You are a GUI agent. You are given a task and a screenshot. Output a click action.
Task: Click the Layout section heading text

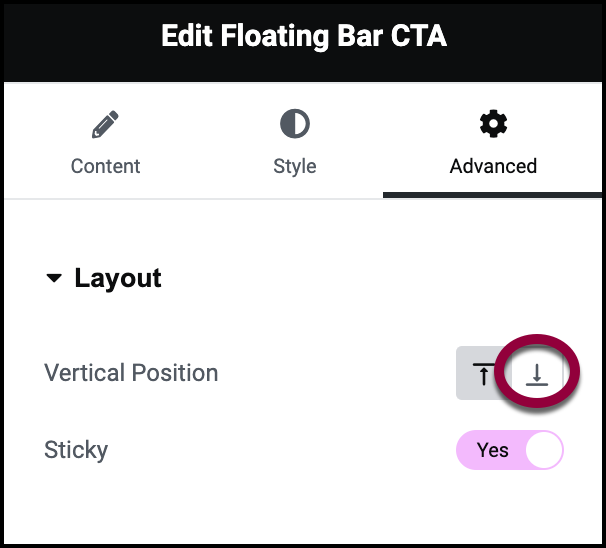pyautogui.click(x=118, y=278)
